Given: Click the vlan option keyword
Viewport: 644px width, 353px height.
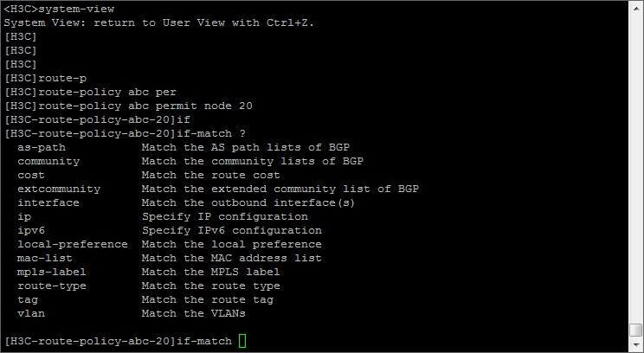Looking at the screenshot, I should point(31,313).
